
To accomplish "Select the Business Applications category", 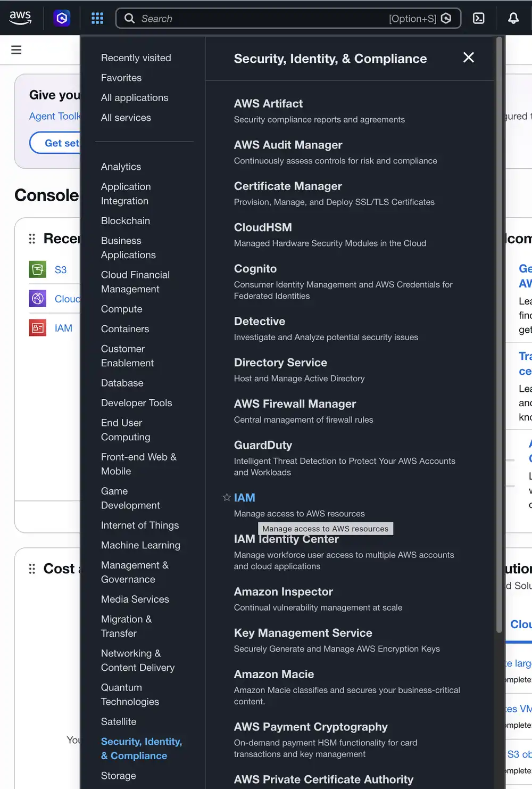I will click(128, 248).
